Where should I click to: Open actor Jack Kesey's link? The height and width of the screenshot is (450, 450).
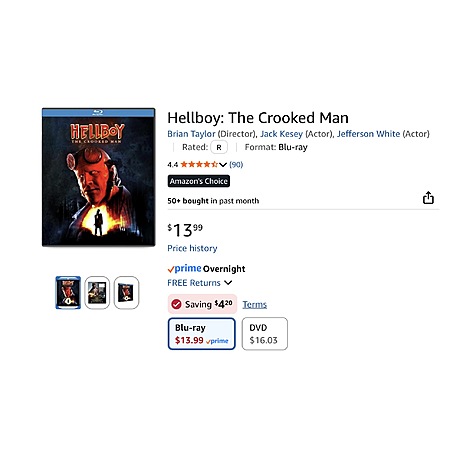(x=281, y=134)
